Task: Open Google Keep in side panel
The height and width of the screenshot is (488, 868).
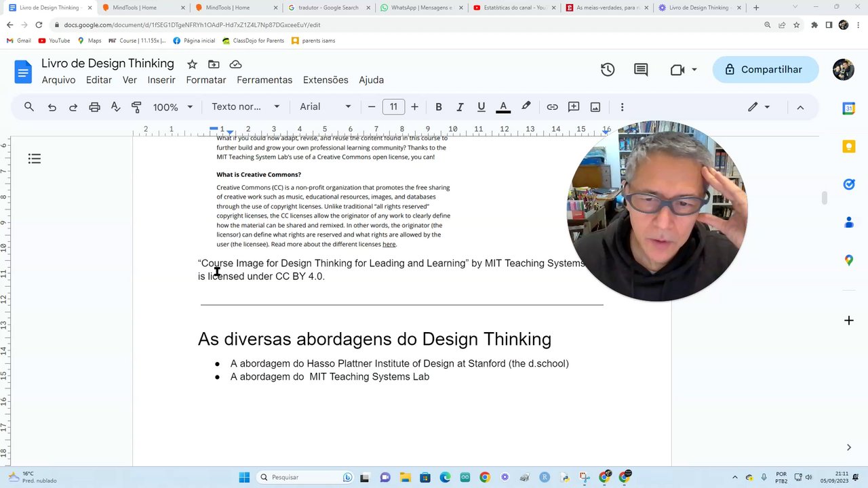Action: click(x=848, y=146)
